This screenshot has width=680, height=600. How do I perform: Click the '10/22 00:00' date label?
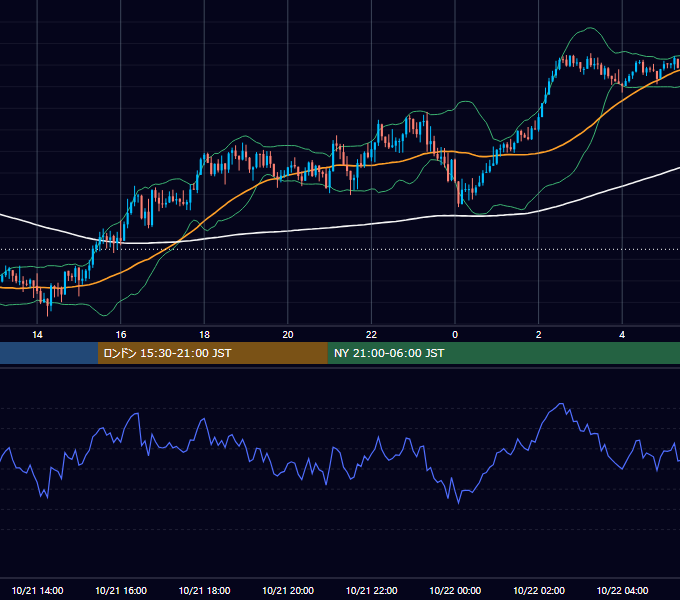(x=455, y=590)
